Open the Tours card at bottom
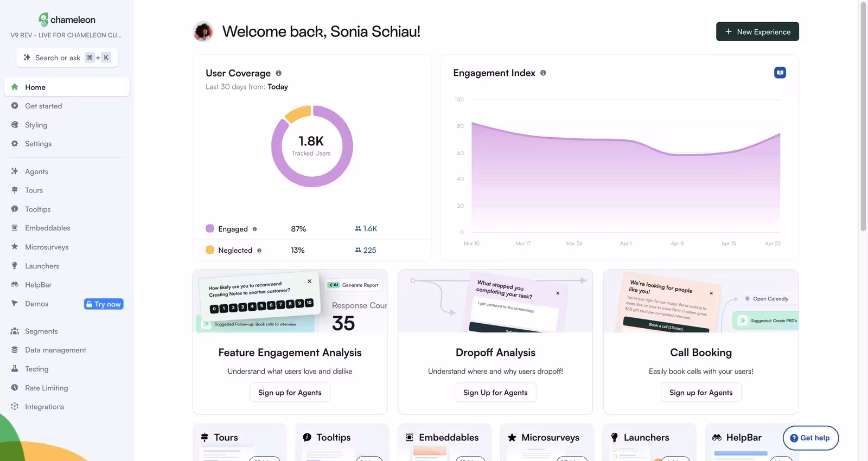 click(x=239, y=442)
